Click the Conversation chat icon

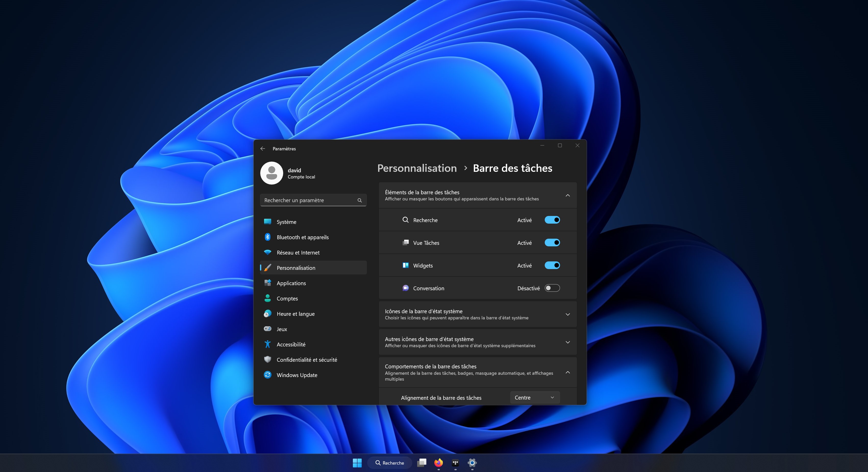click(x=406, y=288)
